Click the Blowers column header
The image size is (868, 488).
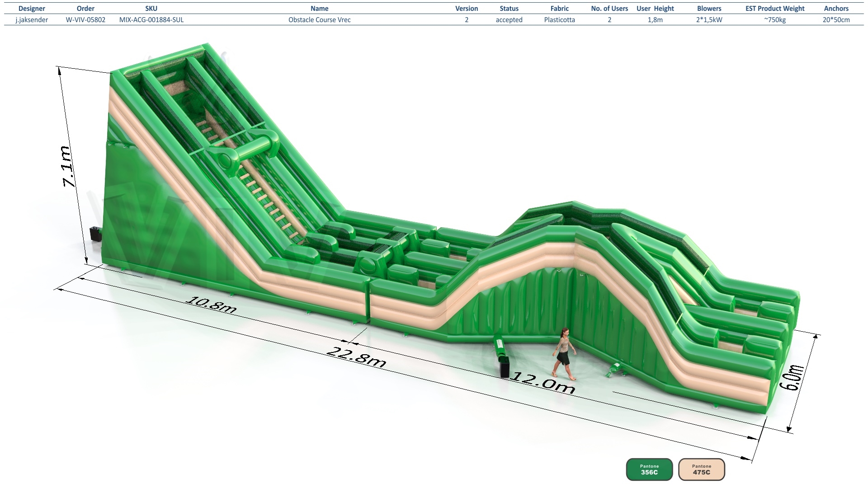709,9
